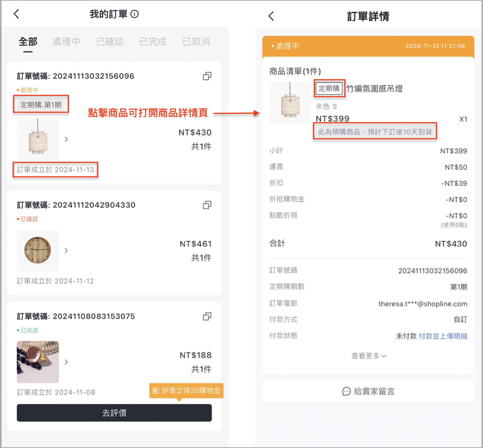Open lamp thumbnail in order details

coord(290,103)
